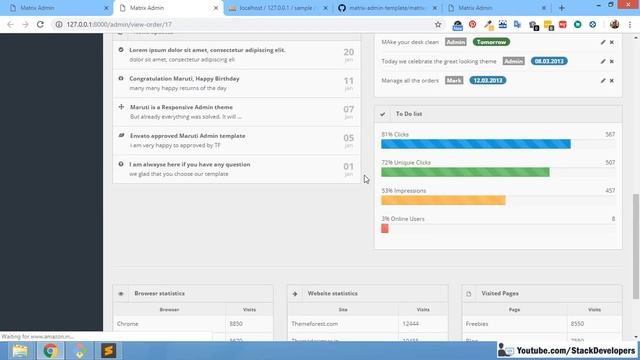Switch to the last Matrix Admin tab
Viewport: 640px width, 360px height.
(496, 8)
